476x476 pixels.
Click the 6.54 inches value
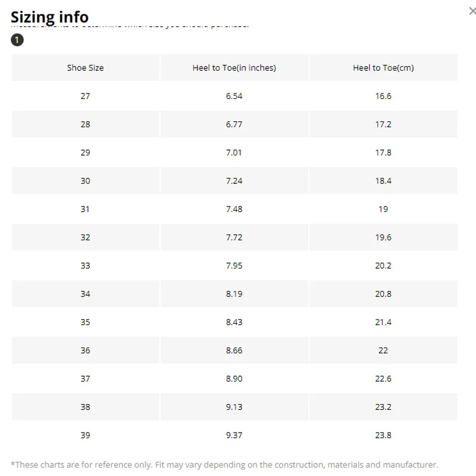click(x=234, y=96)
